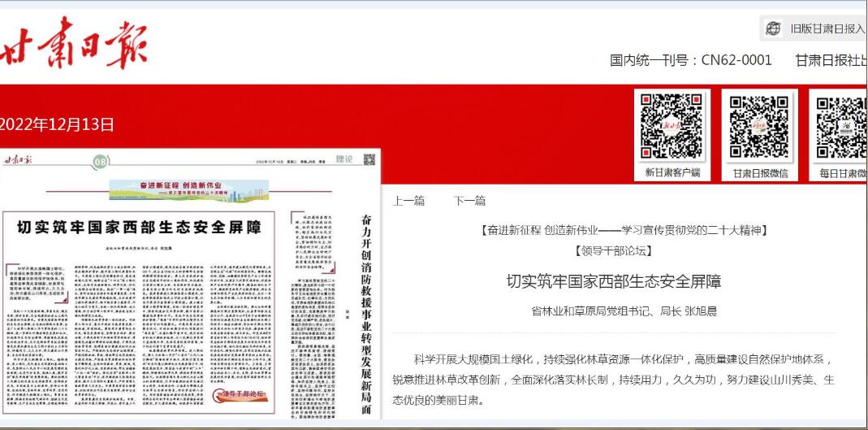Click the 奋进新征程 创造新伟业 banner image
Image resolution: width=868 pixels, height=430 pixels.
pos(188,189)
